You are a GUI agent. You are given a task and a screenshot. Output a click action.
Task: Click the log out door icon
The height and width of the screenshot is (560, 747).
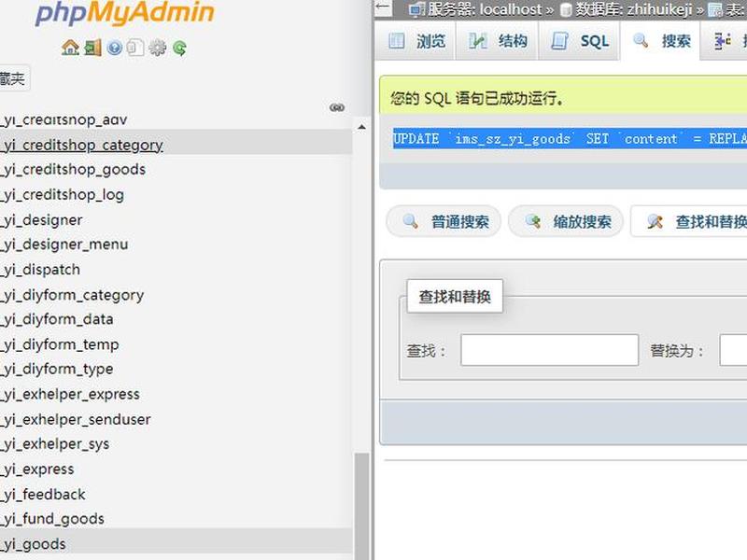(x=92, y=48)
